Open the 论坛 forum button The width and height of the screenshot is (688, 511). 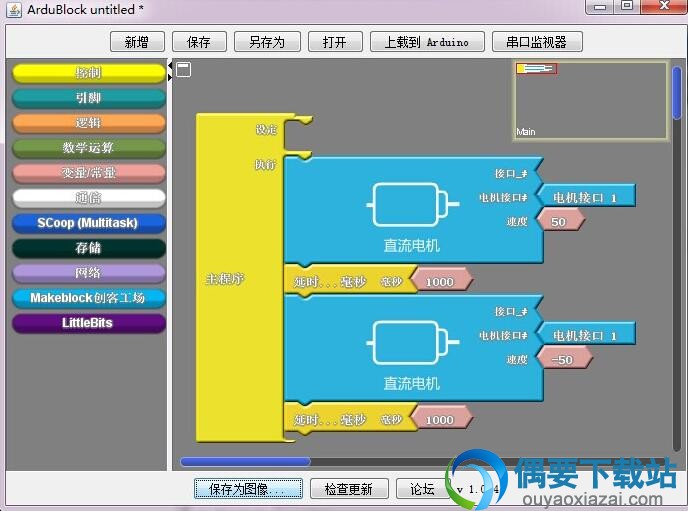[423, 489]
